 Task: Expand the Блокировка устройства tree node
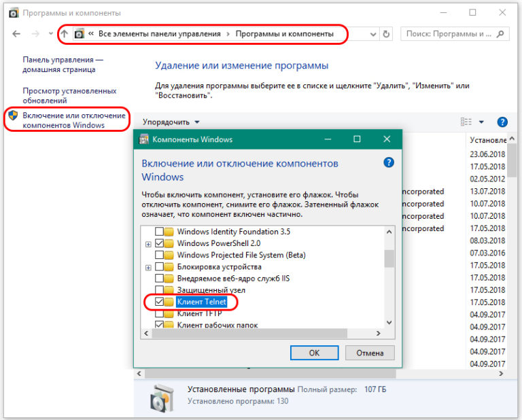(x=147, y=267)
